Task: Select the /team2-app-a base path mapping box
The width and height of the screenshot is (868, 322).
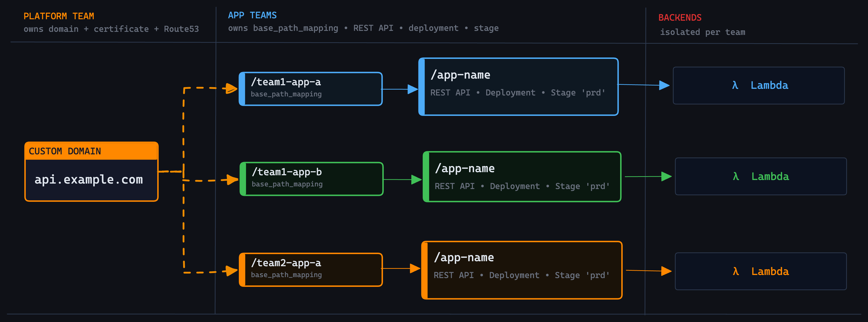Action: (311, 270)
